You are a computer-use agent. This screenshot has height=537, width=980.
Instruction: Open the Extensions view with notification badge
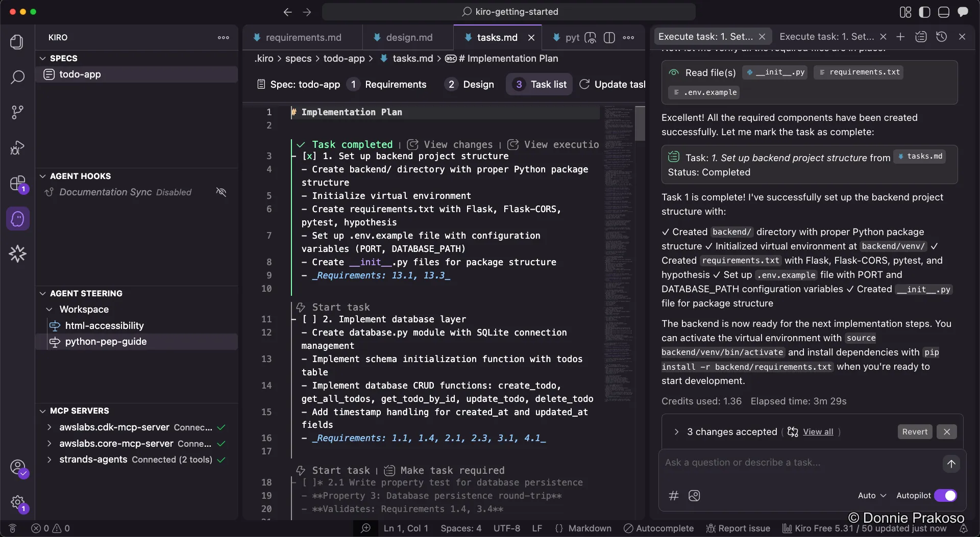[17, 184]
